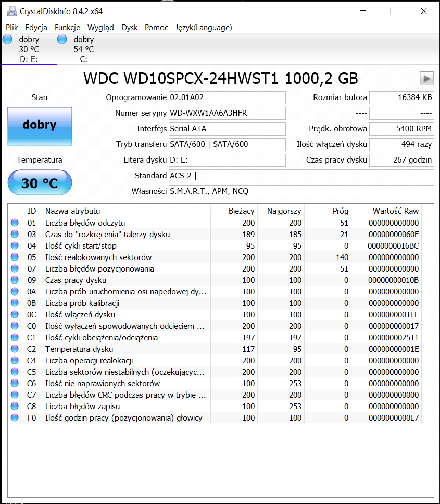Click status icon of attribute 0A row
The height and width of the screenshot is (504, 440).
pyautogui.click(x=15, y=291)
